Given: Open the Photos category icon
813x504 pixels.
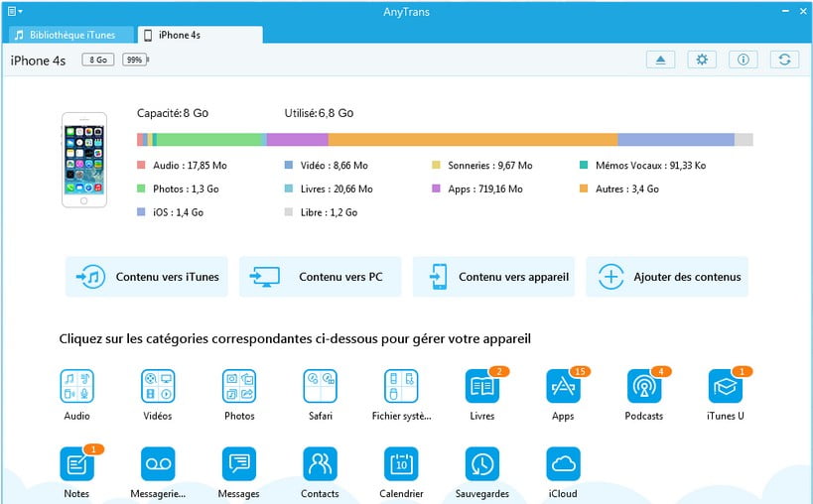Looking at the screenshot, I should click(239, 386).
